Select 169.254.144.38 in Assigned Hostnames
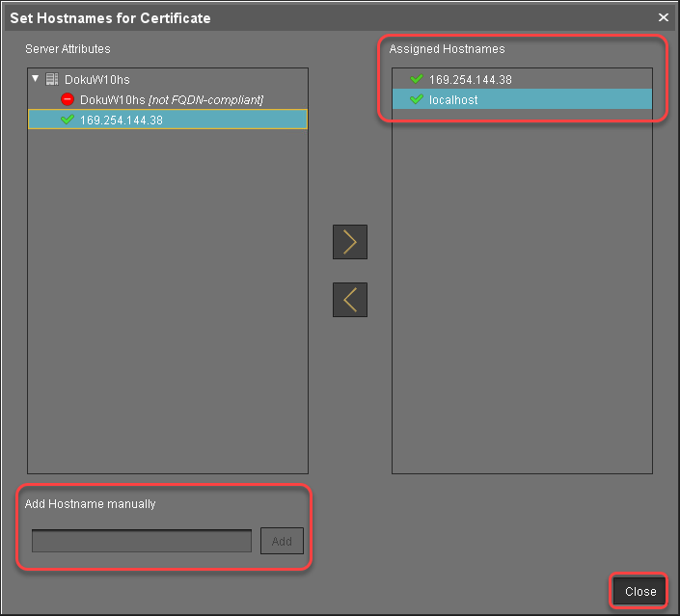This screenshot has height=616, width=680. [x=470, y=80]
